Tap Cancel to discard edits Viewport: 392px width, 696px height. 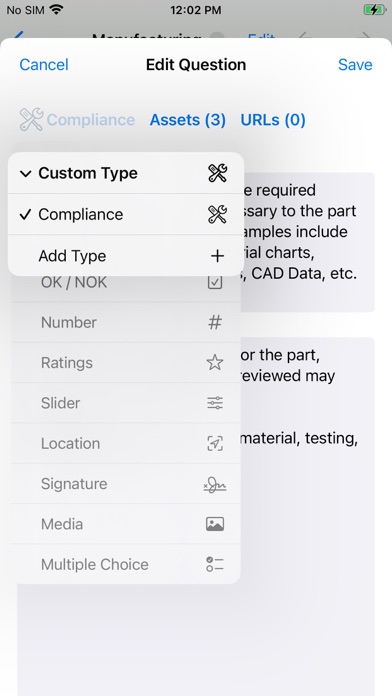click(44, 65)
